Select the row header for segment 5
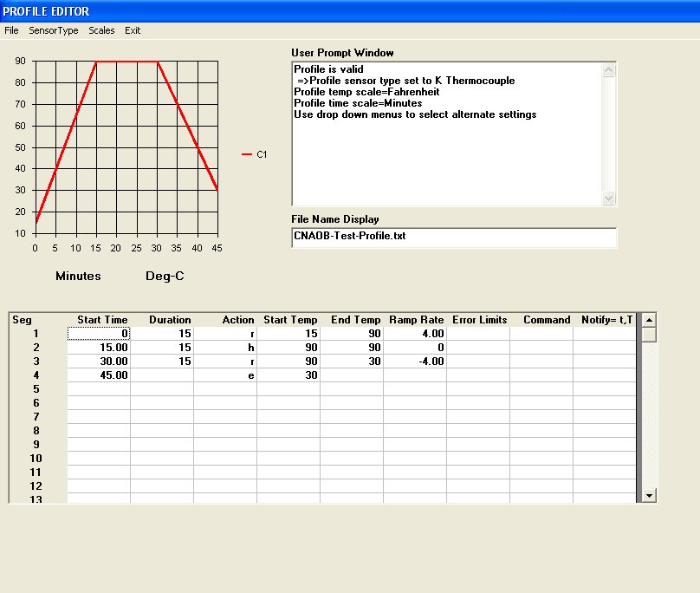Screen dimensions: 700x593 [38, 389]
